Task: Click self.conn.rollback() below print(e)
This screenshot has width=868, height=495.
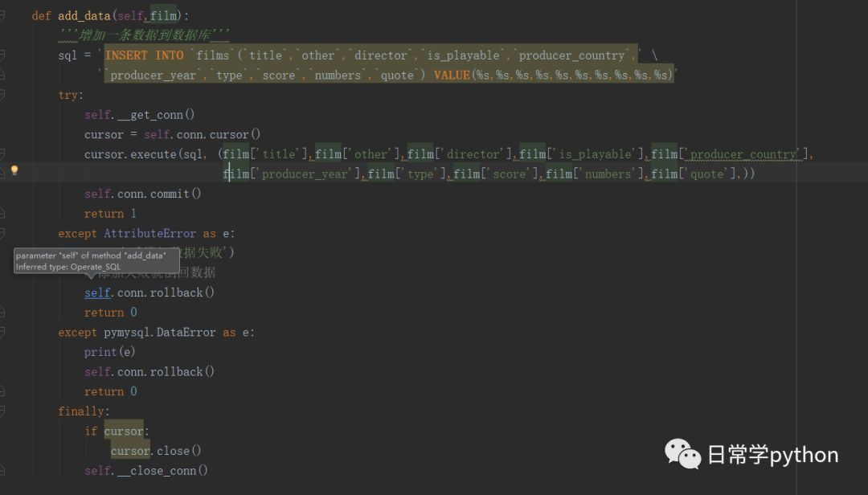Action: tap(149, 372)
